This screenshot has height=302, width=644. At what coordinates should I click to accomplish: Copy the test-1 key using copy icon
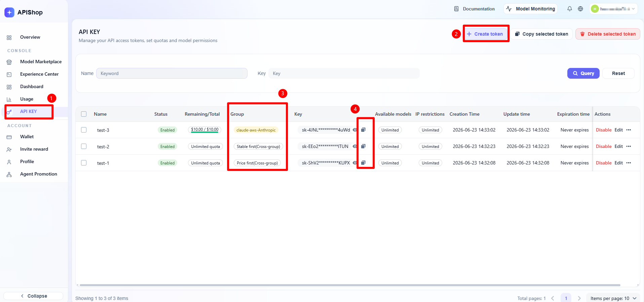tap(363, 163)
